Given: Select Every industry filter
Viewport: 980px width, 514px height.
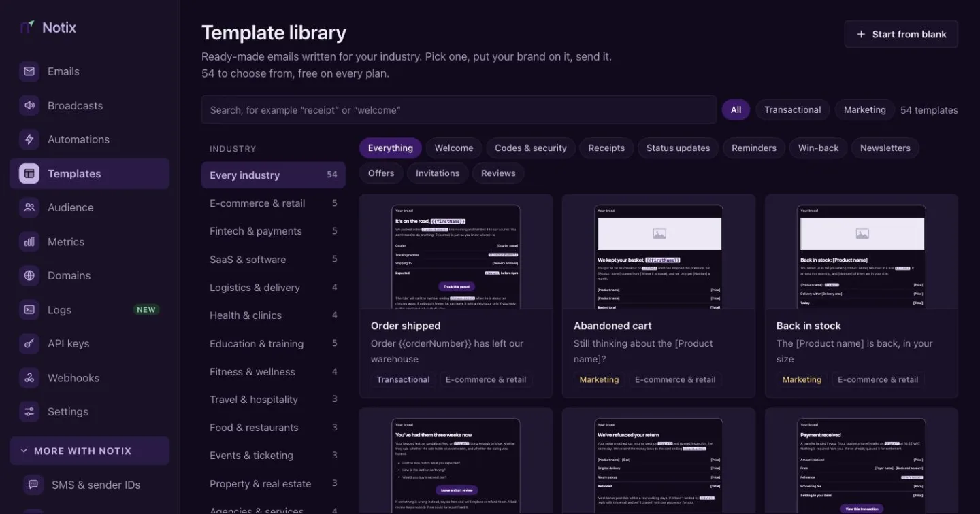Looking at the screenshot, I should pyautogui.click(x=274, y=175).
